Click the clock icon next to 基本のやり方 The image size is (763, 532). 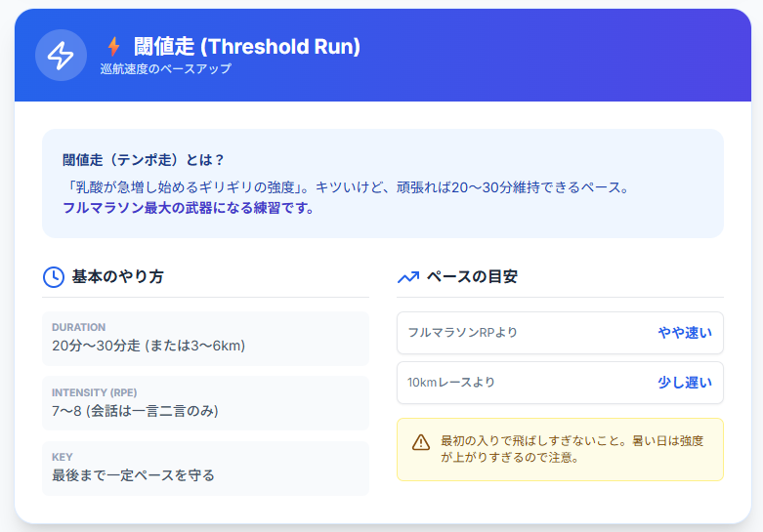53,277
